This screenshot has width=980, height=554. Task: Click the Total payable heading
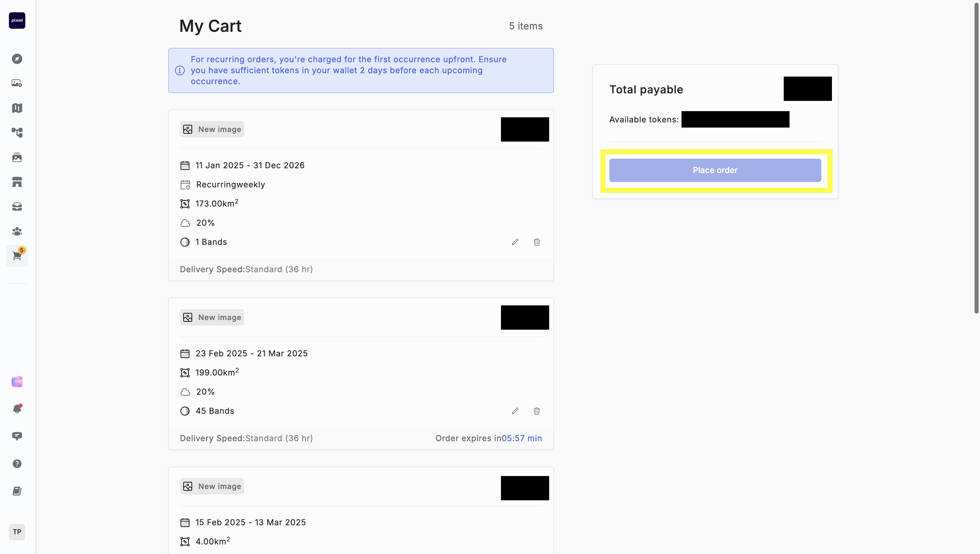[646, 89]
